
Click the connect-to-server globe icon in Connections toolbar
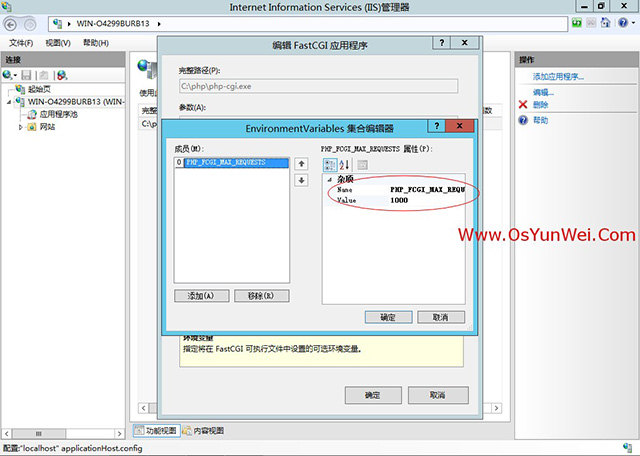pyautogui.click(x=10, y=75)
